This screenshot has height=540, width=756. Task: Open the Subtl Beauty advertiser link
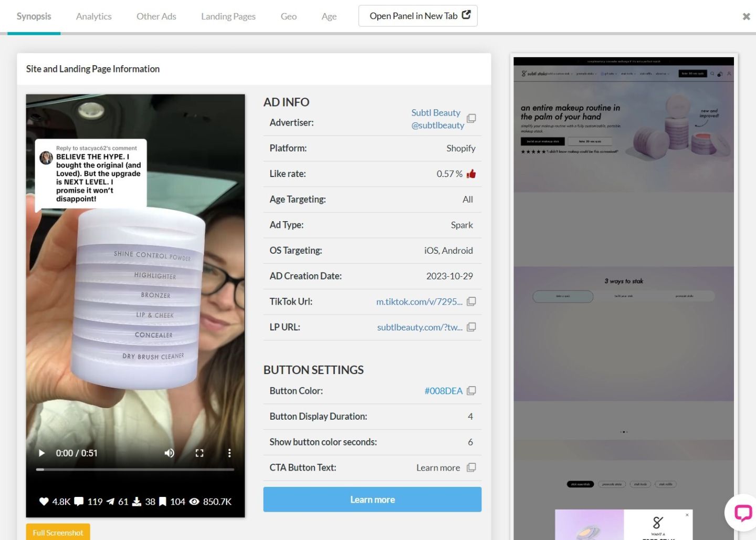coord(435,112)
